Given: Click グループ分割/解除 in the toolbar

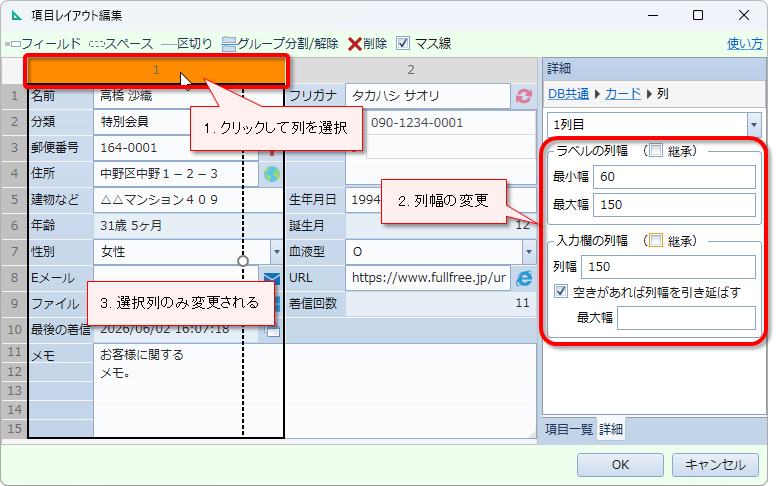Looking at the screenshot, I should pos(280,44).
